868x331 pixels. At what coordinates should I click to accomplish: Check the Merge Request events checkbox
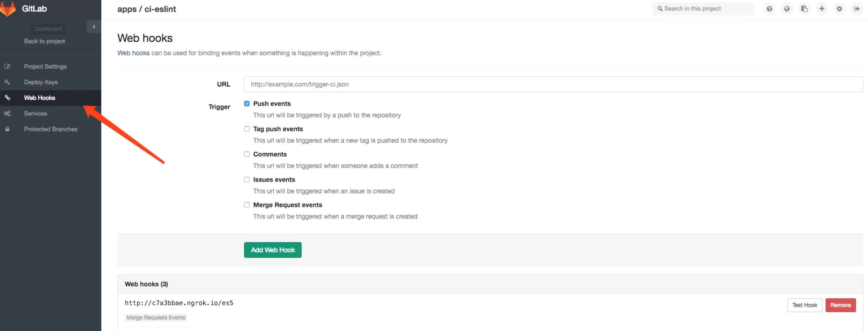[x=247, y=205]
